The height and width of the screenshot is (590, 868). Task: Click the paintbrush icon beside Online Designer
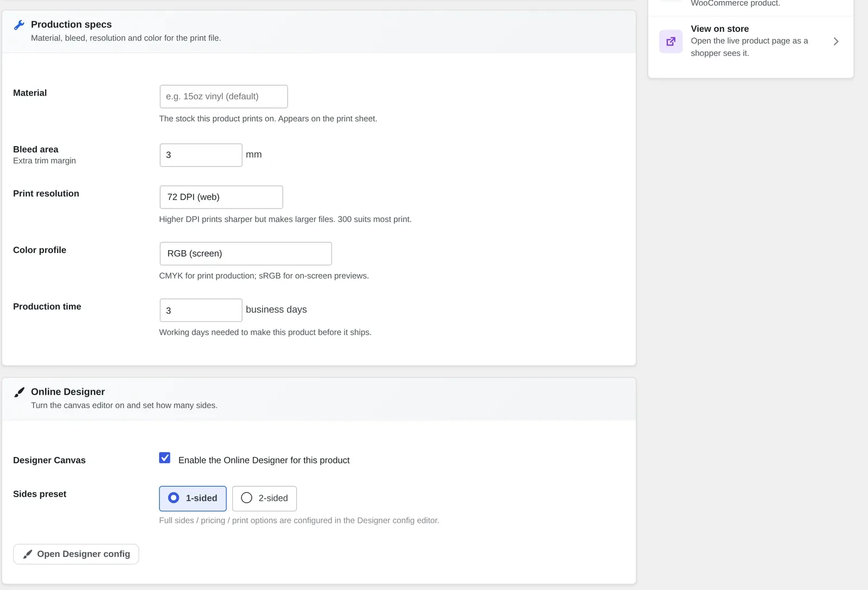pos(19,392)
